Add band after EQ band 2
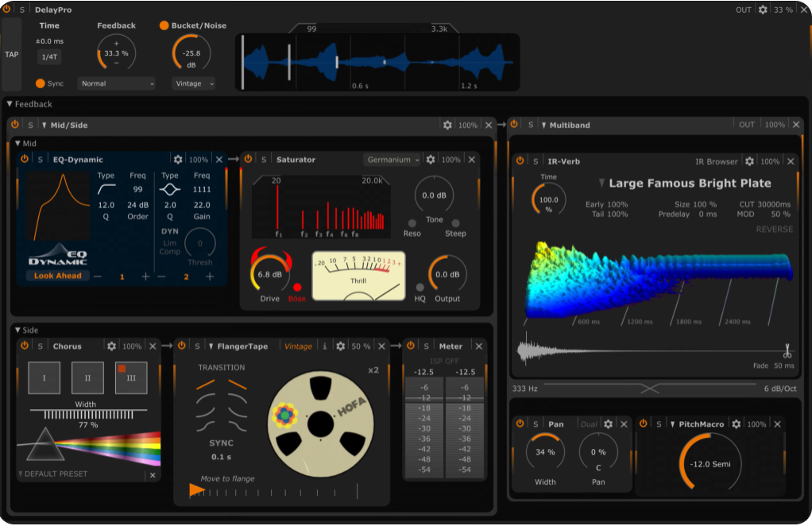This screenshot has height=526, width=812. click(210, 277)
